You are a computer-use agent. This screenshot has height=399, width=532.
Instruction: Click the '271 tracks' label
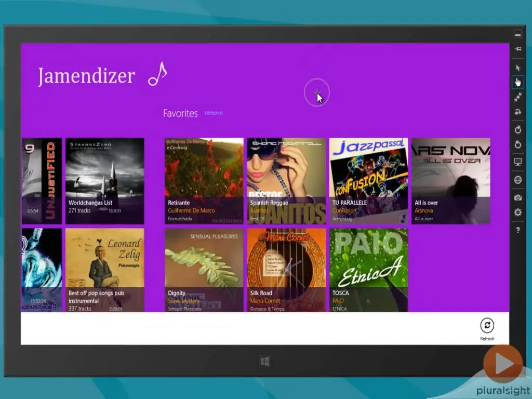coord(79,211)
